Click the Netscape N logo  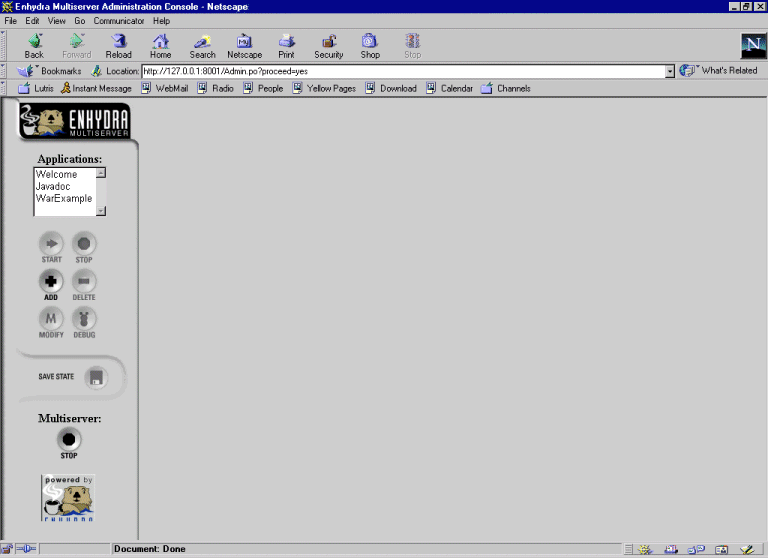[753, 46]
